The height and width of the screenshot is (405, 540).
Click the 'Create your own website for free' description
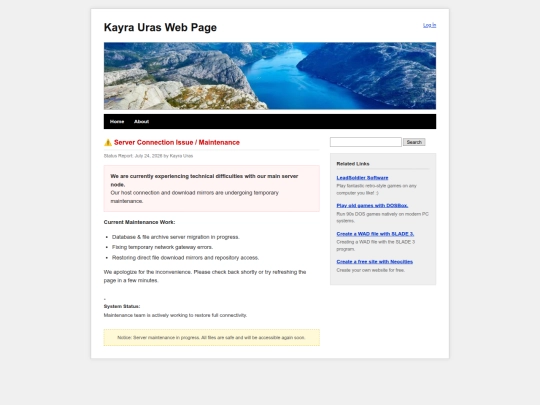371,270
